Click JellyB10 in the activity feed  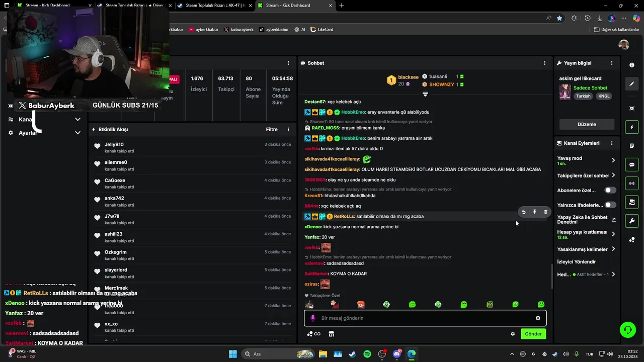pos(114,145)
